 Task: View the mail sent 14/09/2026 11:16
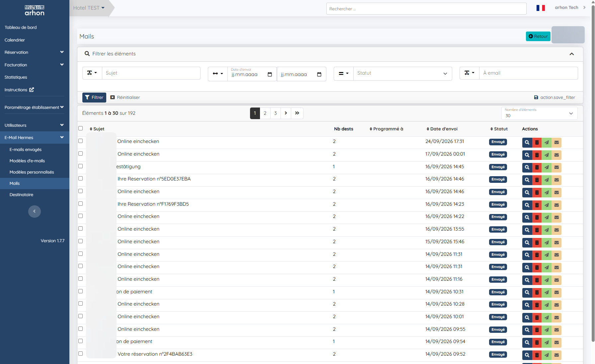click(x=527, y=280)
